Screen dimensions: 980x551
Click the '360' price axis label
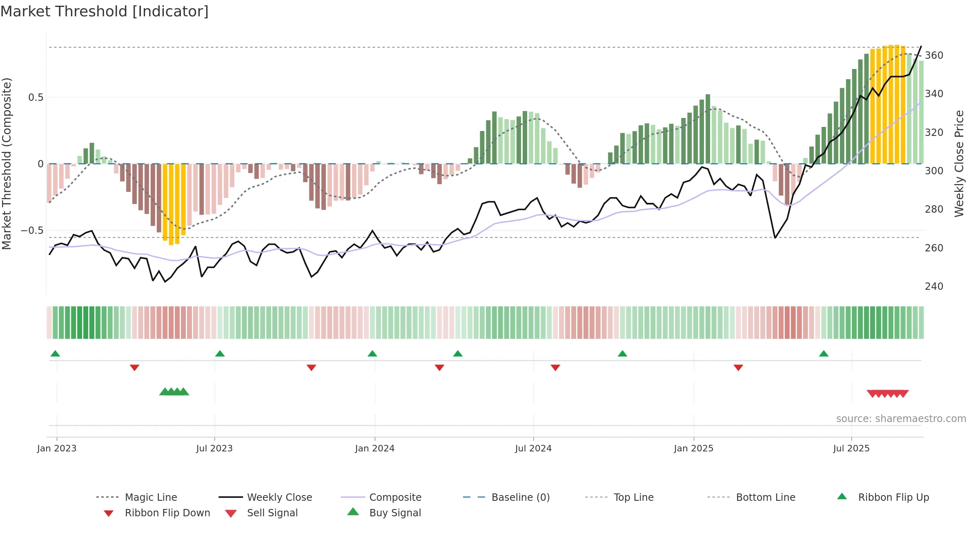pos(934,55)
